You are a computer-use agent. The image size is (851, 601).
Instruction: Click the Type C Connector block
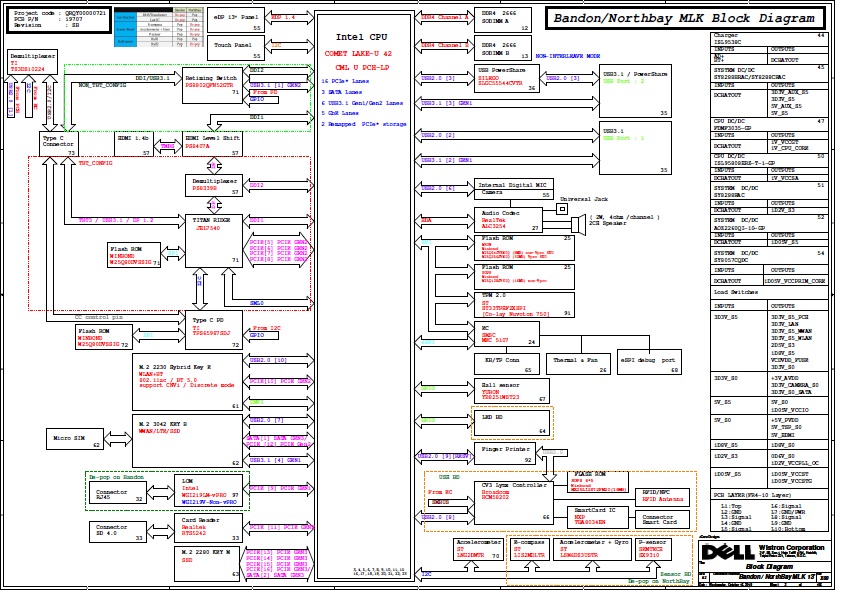[58, 144]
